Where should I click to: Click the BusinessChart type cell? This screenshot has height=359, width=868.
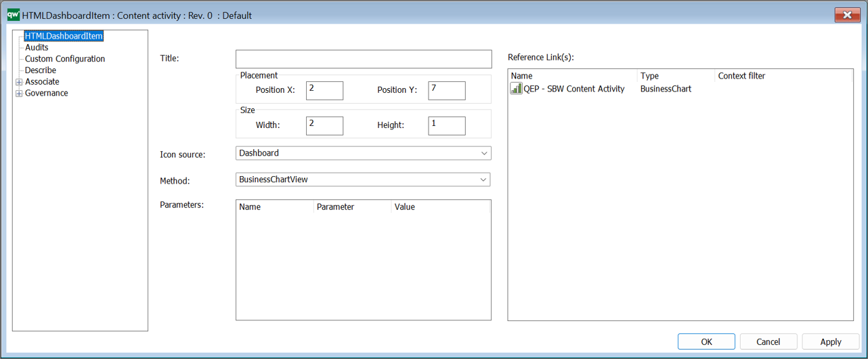point(666,89)
